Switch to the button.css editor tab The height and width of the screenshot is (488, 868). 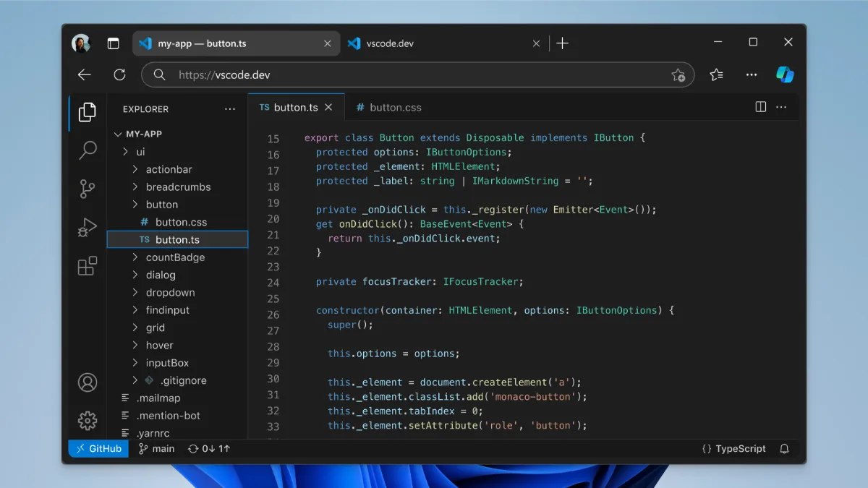click(388, 108)
